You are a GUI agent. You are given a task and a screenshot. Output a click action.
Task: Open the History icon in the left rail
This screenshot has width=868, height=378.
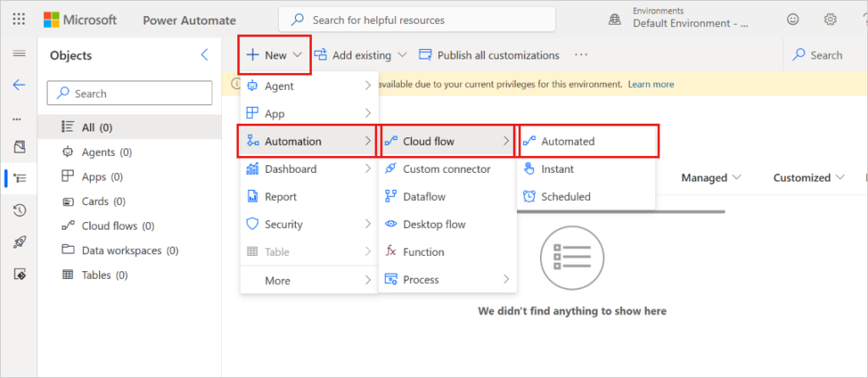pyautogui.click(x=19, y=209)
